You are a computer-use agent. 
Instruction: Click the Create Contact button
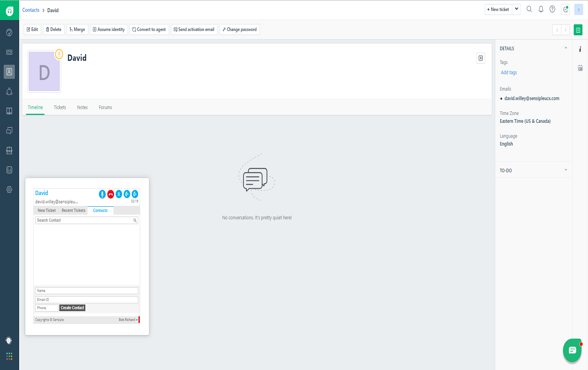72,308
